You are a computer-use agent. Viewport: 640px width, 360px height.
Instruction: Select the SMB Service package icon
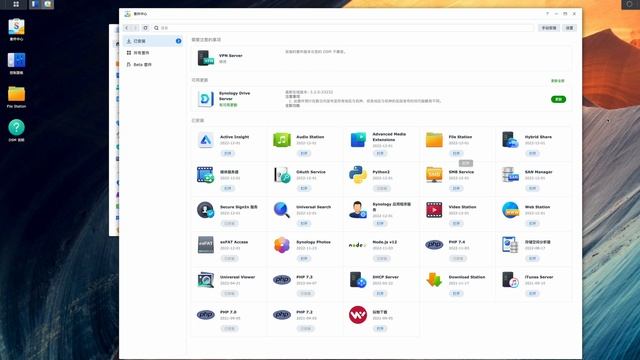pos(434,175)
